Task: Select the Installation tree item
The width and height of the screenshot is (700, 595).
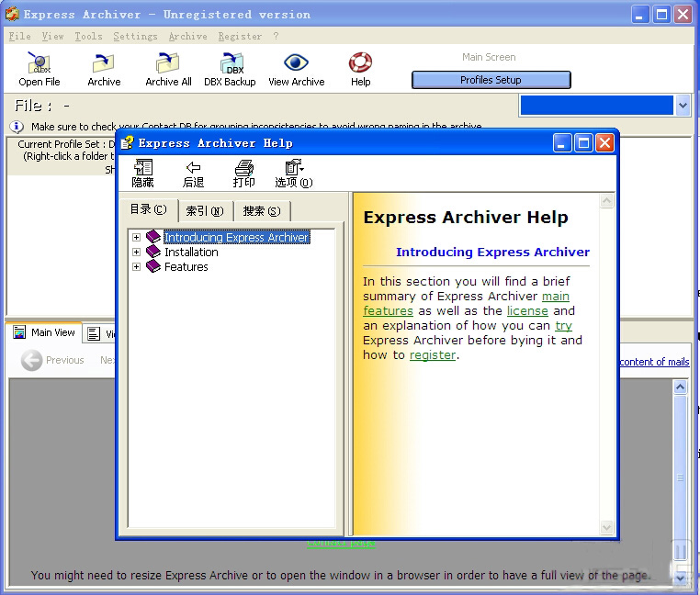Action: (191, 252)
